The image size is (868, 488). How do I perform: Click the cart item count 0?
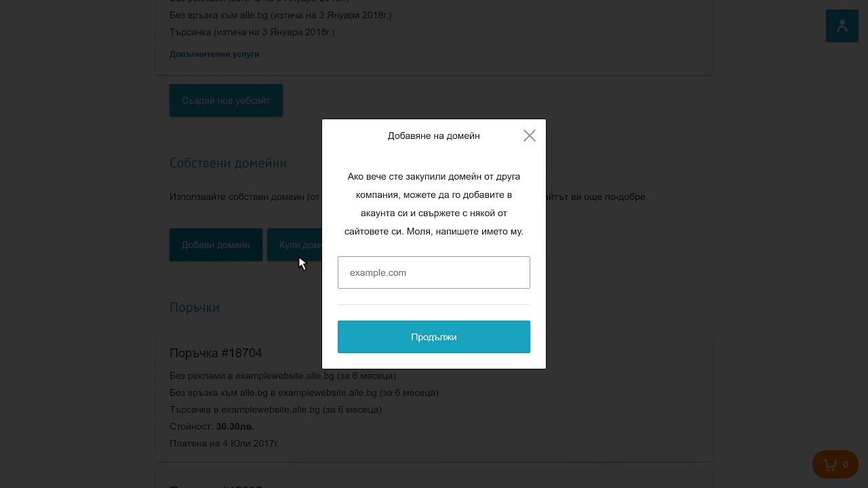click(845, 465)
